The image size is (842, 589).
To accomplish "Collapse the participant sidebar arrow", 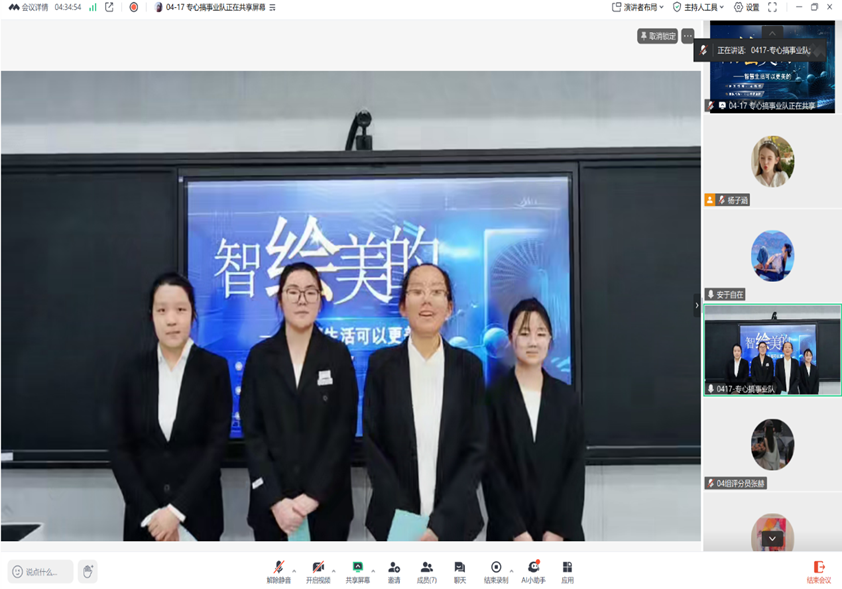I will coord(697,305).
